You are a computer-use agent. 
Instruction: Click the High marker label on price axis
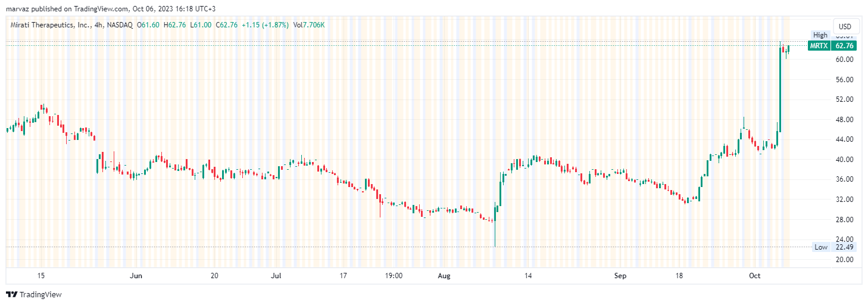point(820,36)
